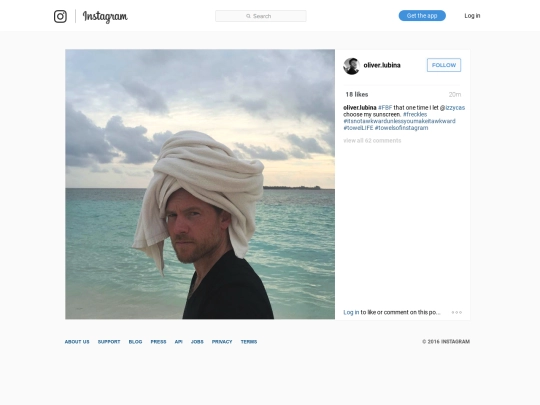Open the Log in link in header
The image size is (540, 405).
[472, 15]
